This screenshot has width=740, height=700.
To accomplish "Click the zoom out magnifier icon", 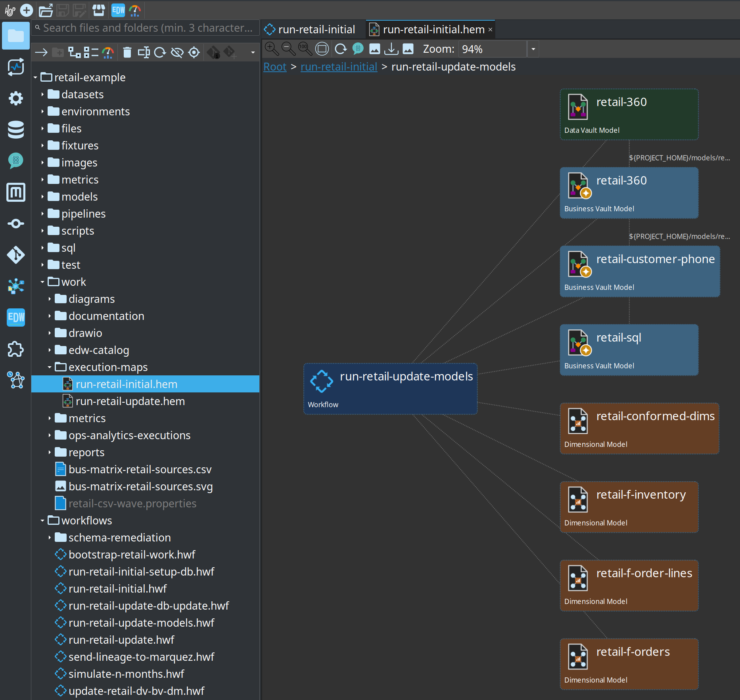I will 288,49.
